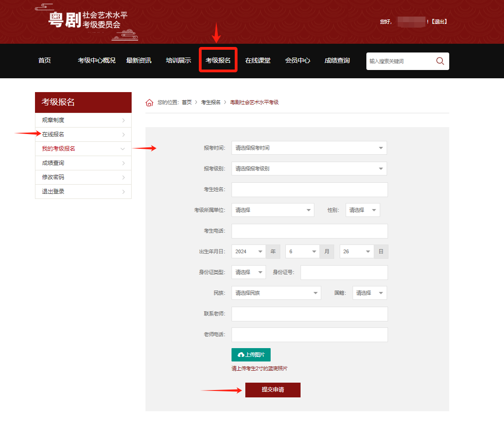Open 培训展示 in navigation bar
Screen dimensions: 504x431
pyautogui.click(x=179, y=60)
